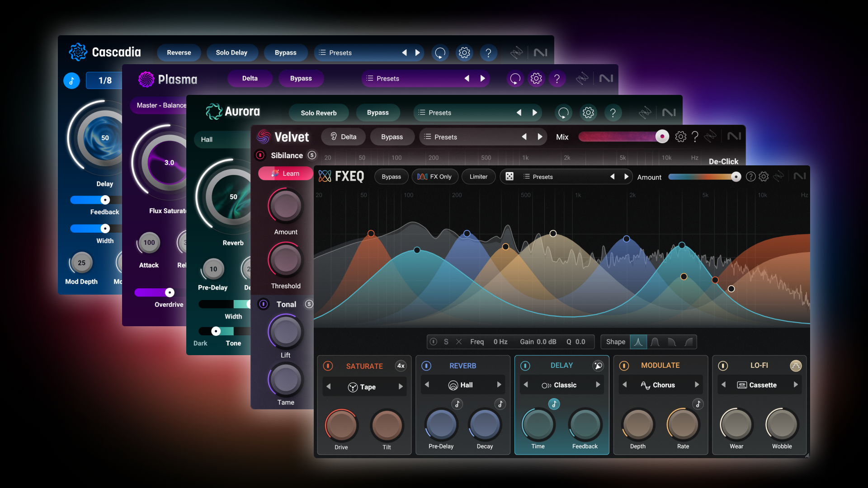Click the Velvet Mix slider handle
The image size is (868, 488).
coord(662,136)
